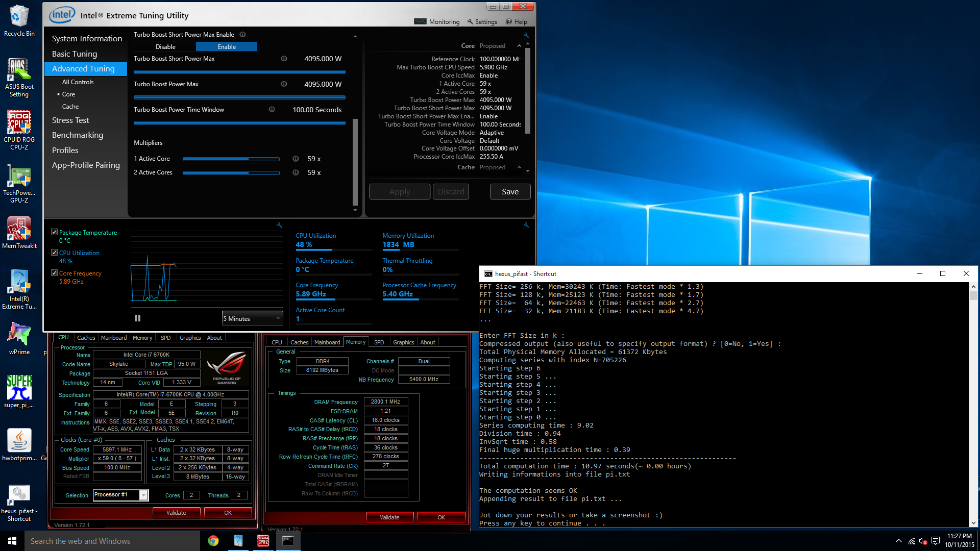
Task: Open ROG CPU-Z taskbar icon
Action: pos(263,541)
